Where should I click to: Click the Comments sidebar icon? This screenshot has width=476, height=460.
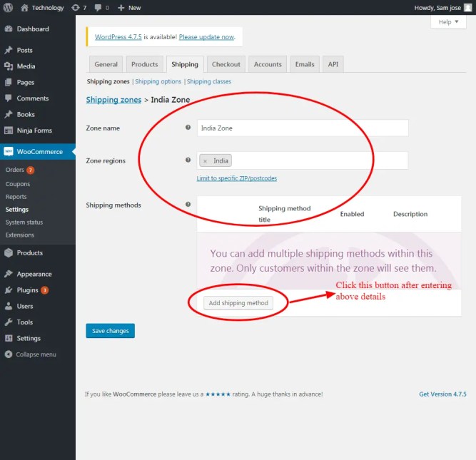9,98
